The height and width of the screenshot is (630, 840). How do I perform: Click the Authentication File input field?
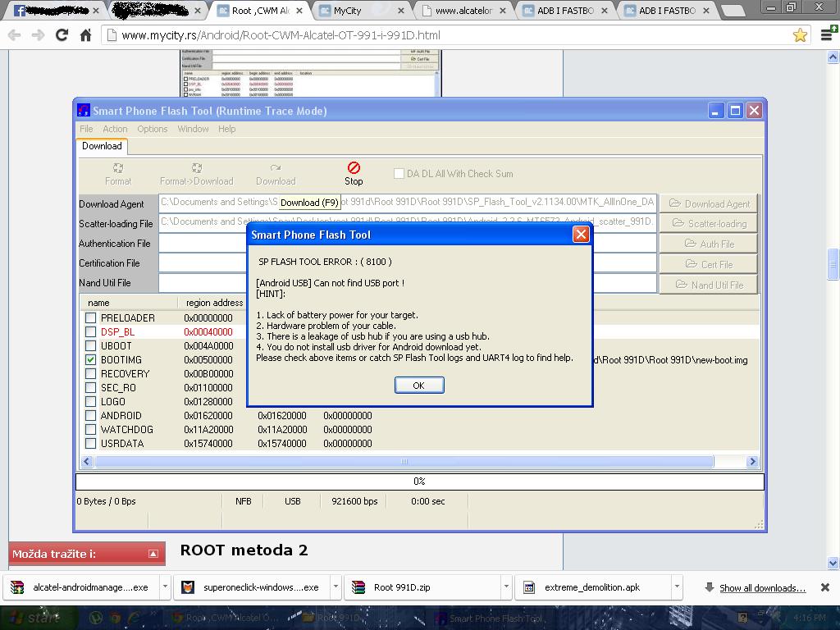408,243
